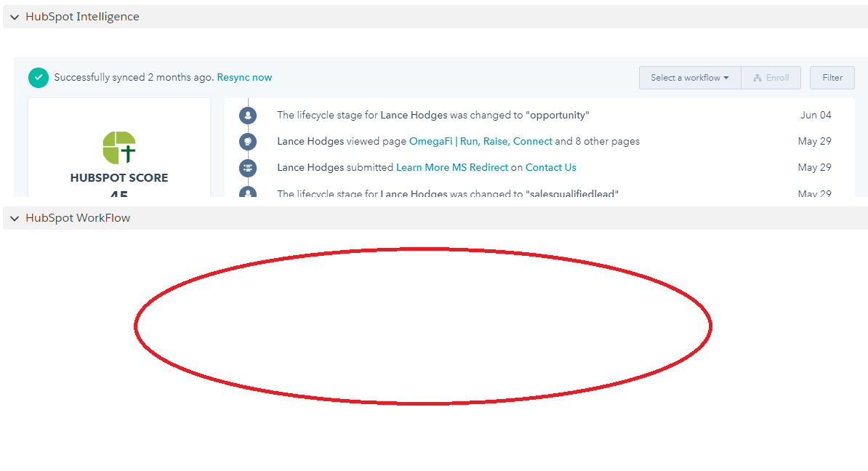Click the 'Successfully synced 2 months ago' text
The height and width of the screenshot is (471, 868).
point(134,78)
